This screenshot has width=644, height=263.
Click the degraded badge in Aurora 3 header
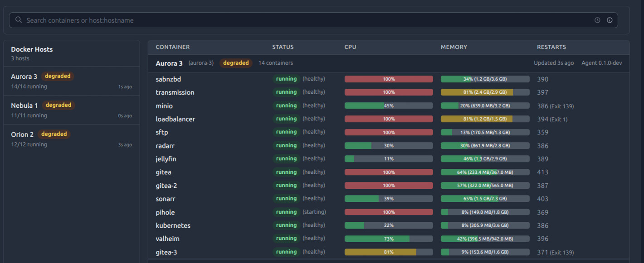236,63
